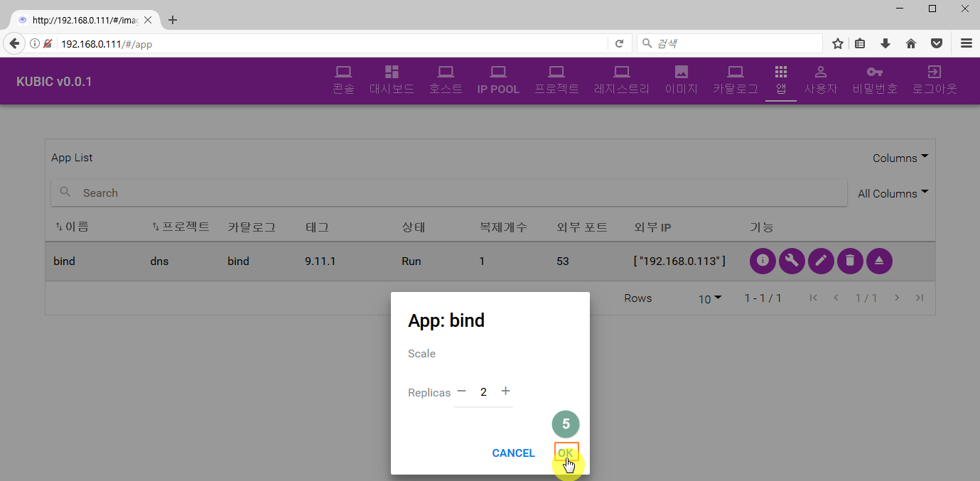Open the rows-per-page dropdown showing 10
The height and width of the screenshot is (481, 980).
(710, 298)
